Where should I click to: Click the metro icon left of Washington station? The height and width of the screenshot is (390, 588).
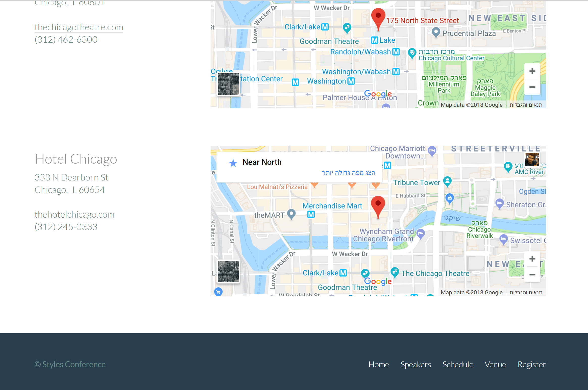[295, 82]
